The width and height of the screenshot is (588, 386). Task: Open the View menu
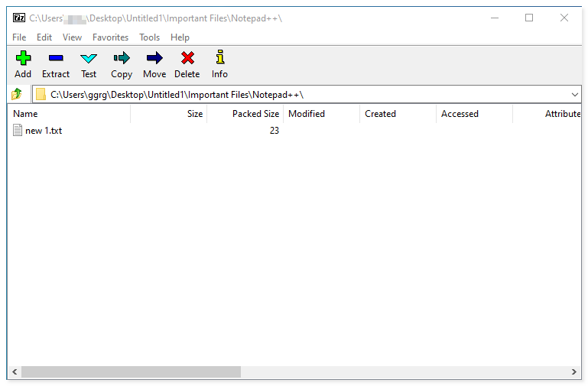pos(72,37)
